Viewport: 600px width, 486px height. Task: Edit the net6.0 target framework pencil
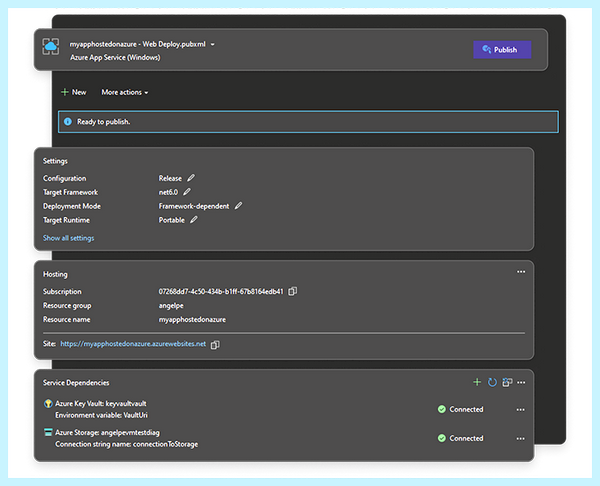[x=187, y=192]
